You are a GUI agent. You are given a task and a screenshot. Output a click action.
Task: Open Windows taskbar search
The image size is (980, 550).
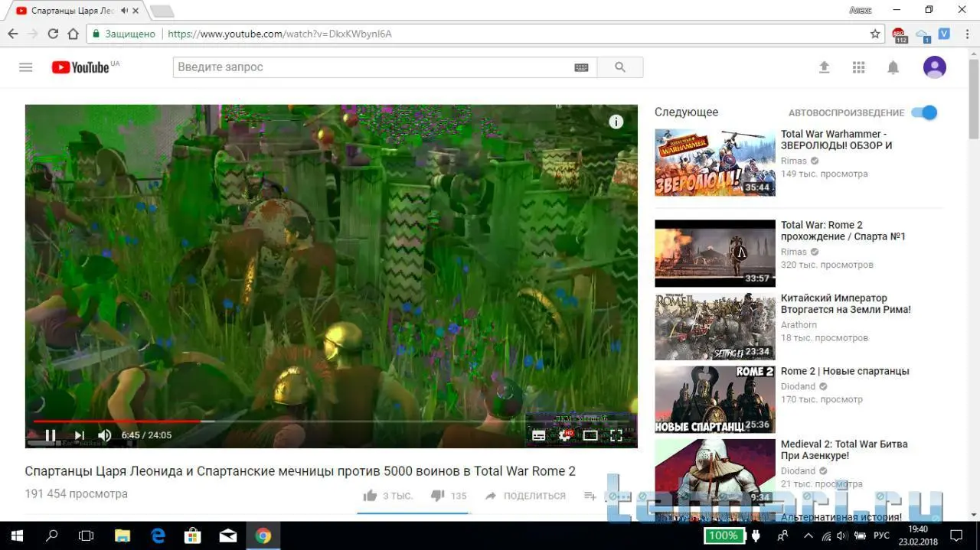52,535
